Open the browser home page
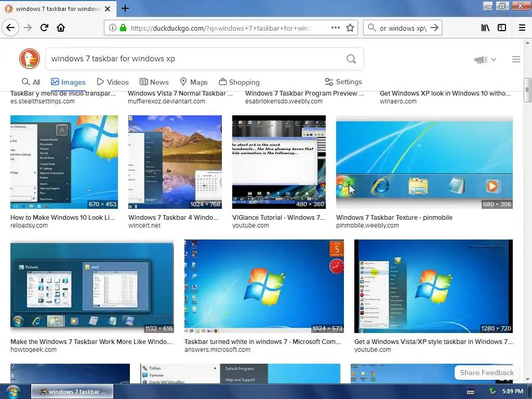Viewport: 532px width, 399px height. pos(61,28)
